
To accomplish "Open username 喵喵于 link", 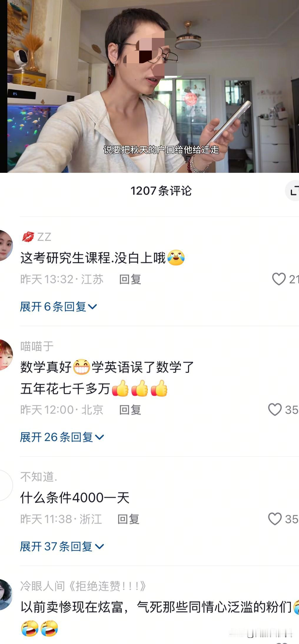I will click(37, 346).
